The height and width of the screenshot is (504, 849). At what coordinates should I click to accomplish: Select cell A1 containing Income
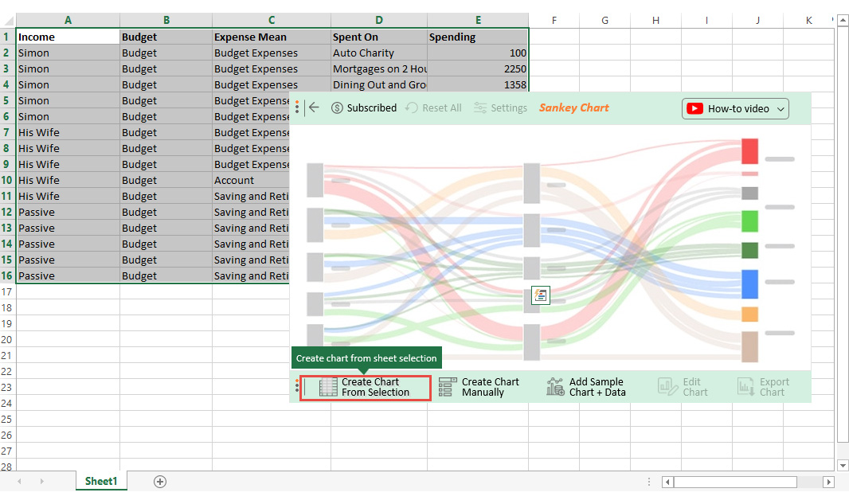click(x=68, y=37)
